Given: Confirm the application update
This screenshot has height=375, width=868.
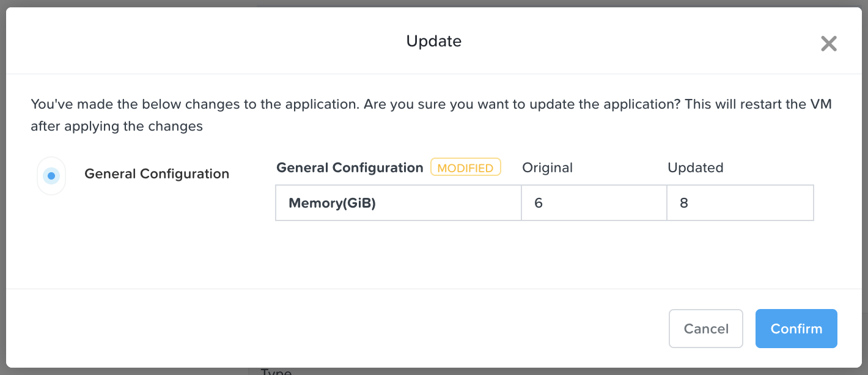Looking at the screenshot, I should (796, 329).
